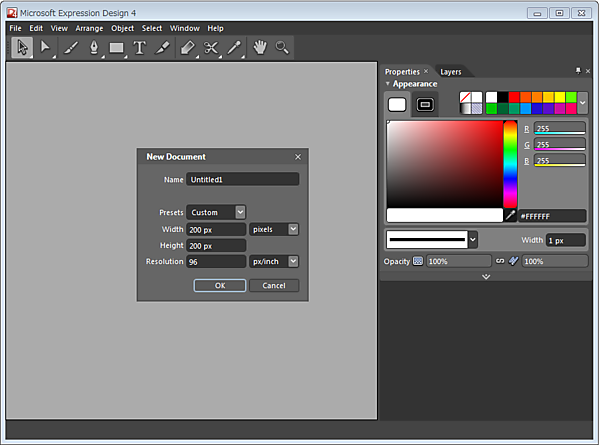
Task: Open the Arrange menu
Action: coord(89,28)
